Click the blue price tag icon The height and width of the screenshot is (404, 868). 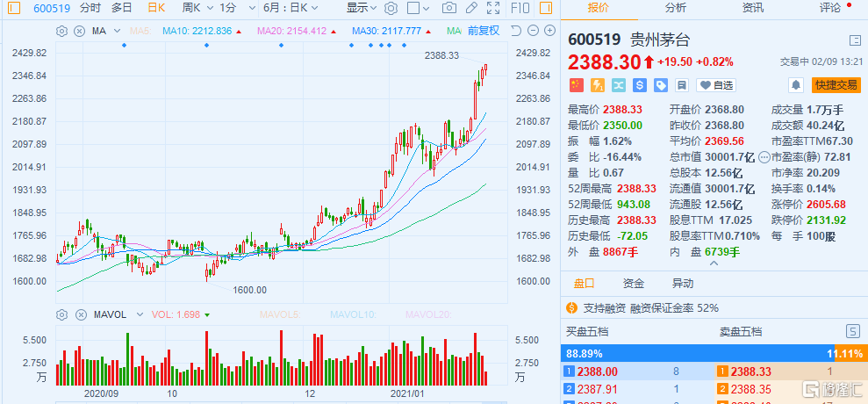(661, 85)
